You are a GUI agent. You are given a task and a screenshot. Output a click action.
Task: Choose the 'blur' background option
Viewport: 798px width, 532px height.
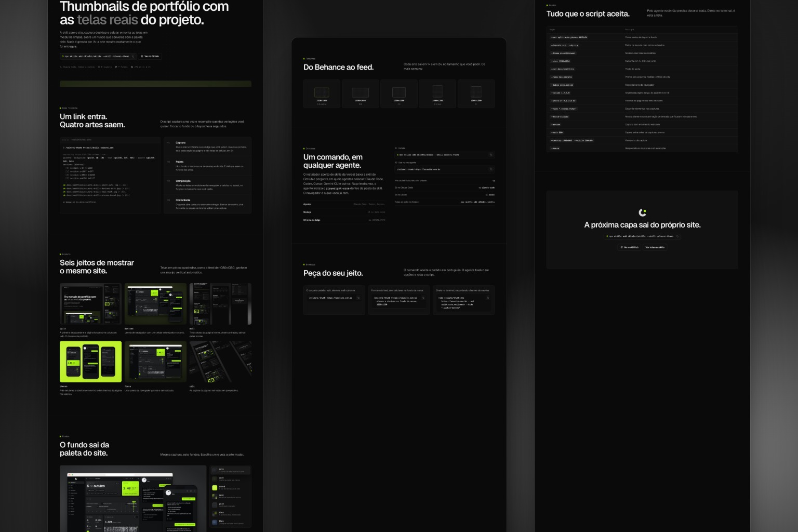230,514
